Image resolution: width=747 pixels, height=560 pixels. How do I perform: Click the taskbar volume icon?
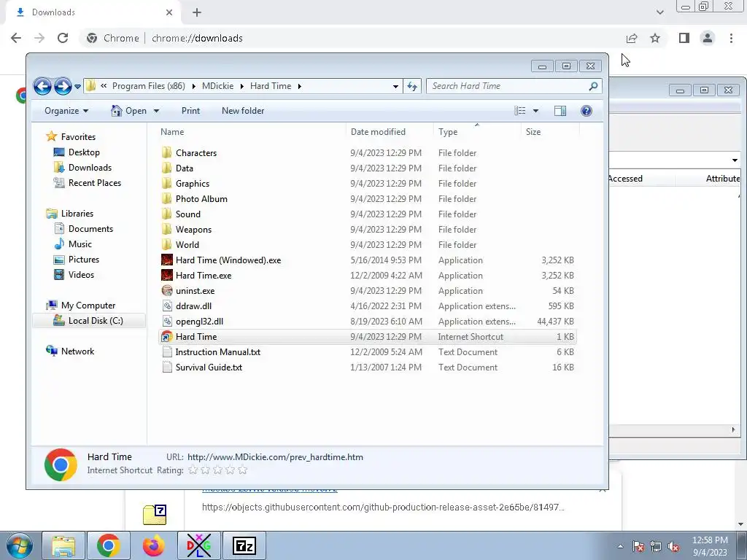673,547
